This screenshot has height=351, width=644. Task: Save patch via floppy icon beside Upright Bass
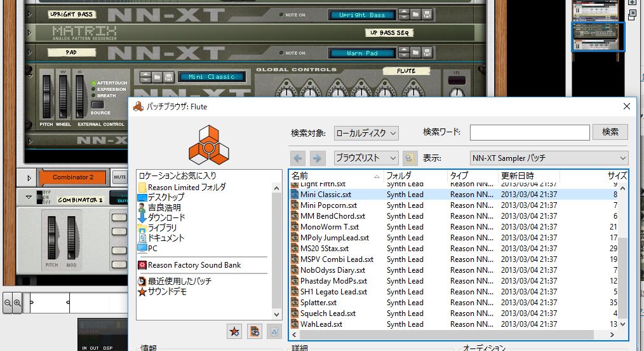[x=427, y=15]
